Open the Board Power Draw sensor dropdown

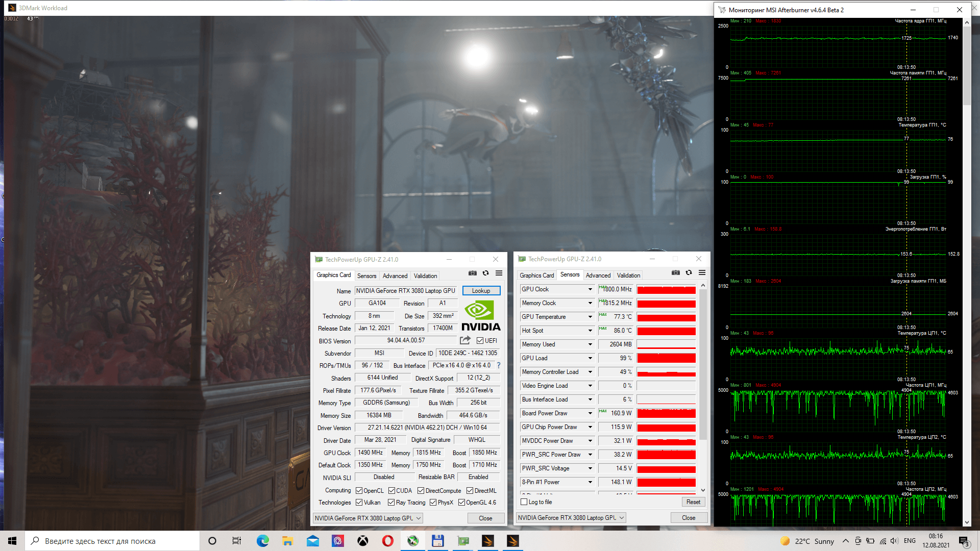(x=590, y=413)
